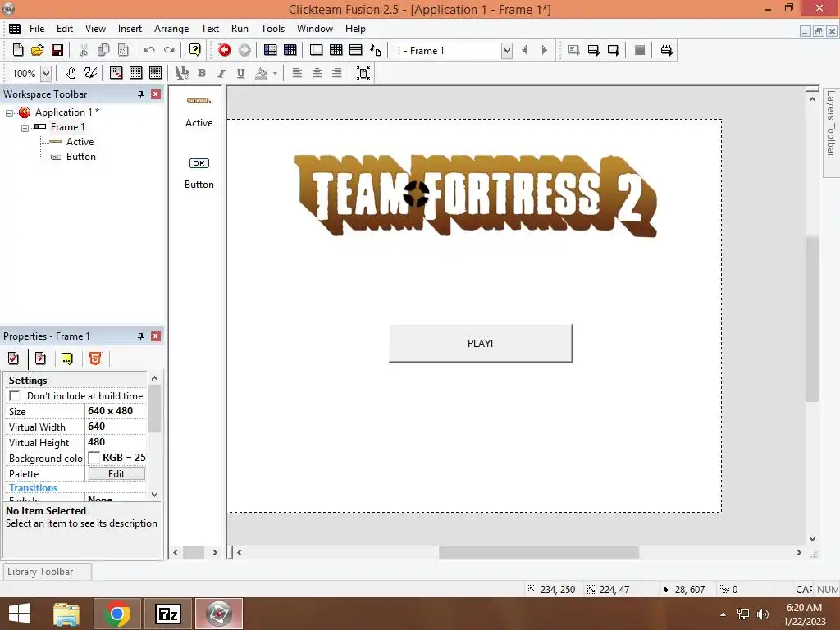
Task: Open 7-Zip from the taskbar
Action: [168, 614]
